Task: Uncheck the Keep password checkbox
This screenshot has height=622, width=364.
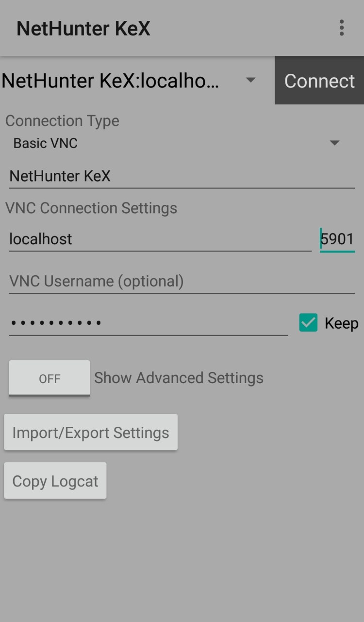Action: 308,323
